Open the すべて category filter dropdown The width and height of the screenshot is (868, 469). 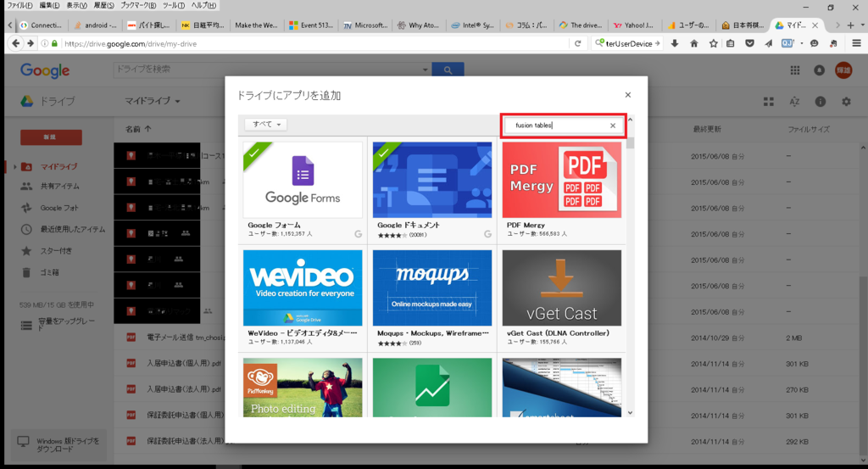[x=266, y=125]
